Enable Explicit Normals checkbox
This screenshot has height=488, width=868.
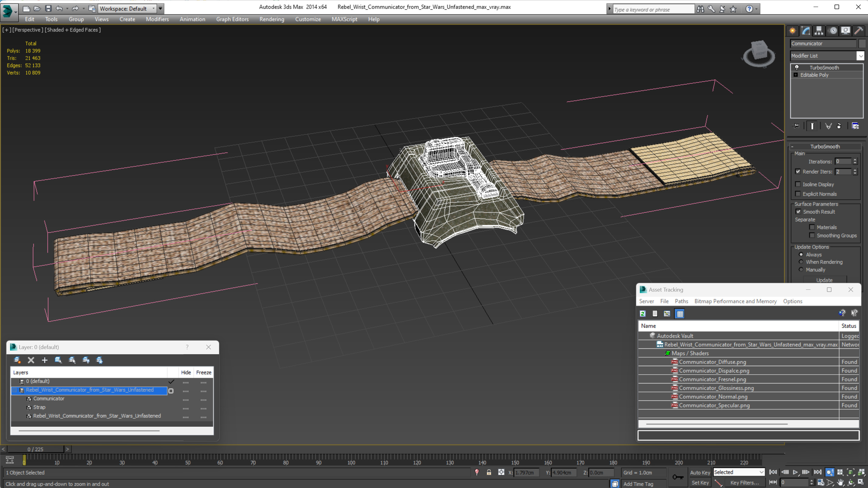pyautogui.click(x=798, y=194)
